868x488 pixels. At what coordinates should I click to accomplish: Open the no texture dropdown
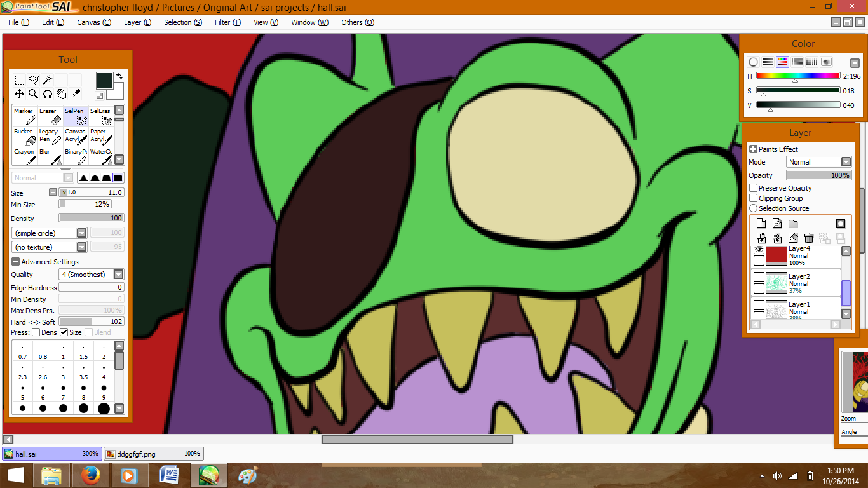50,247
